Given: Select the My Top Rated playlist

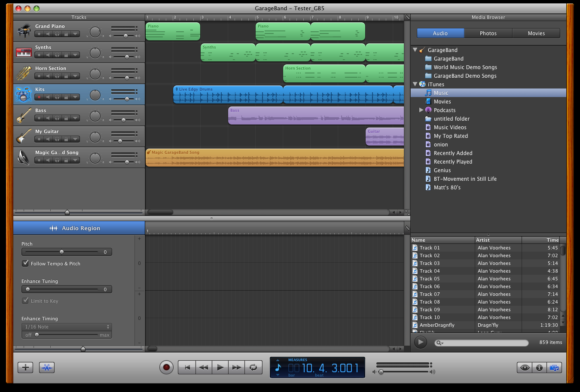Looking at the screenshot, I should [x=451, y=136].
